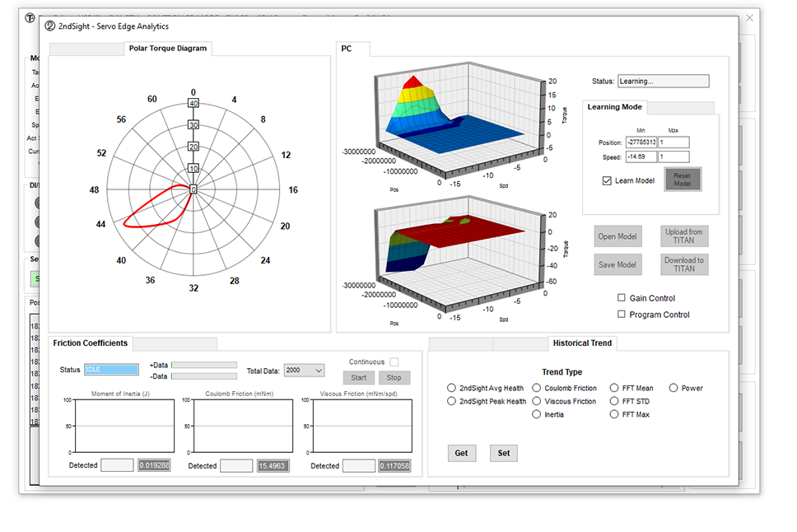This screenshot has width=797, height=532.
Task: Switch to the Polar Torque Diagram tab
Action: coord(168,49)
